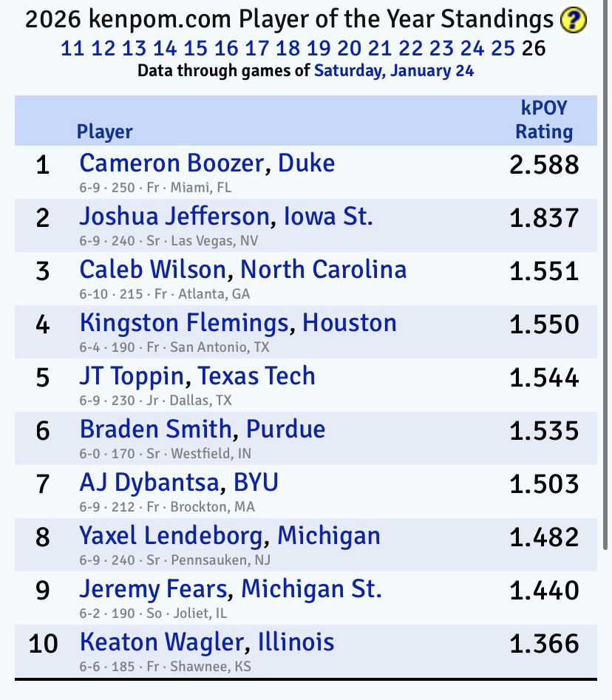612x700 pixels.
Task: Click the Saturday, January 24 date link
Action: pos(394,71)
